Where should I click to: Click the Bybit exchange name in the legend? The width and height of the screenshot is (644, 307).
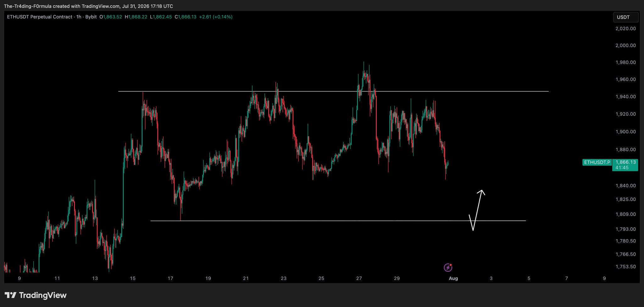click(91, 17)
